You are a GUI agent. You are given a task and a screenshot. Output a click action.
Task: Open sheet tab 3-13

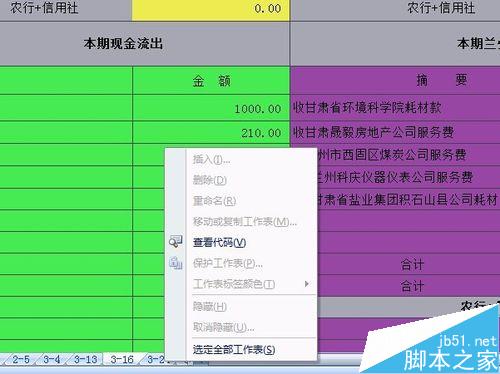pyautogui.click(x=86, y=360)
